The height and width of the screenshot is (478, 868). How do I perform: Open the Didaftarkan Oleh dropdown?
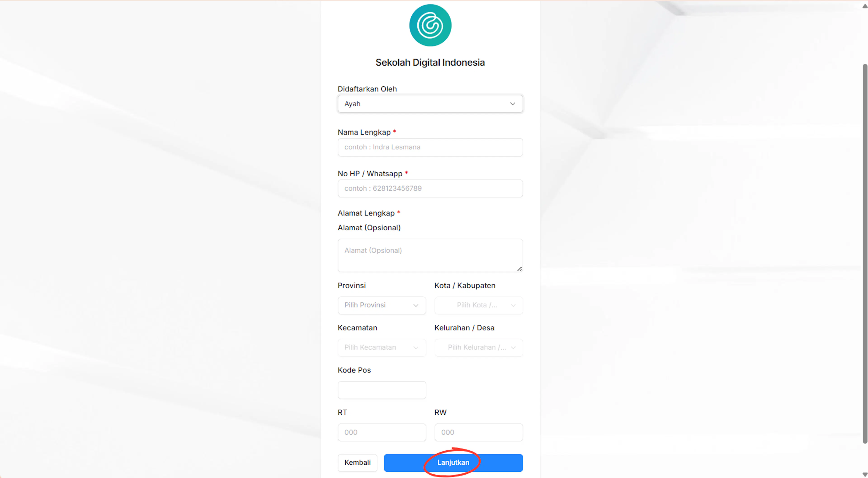[430, 104]
